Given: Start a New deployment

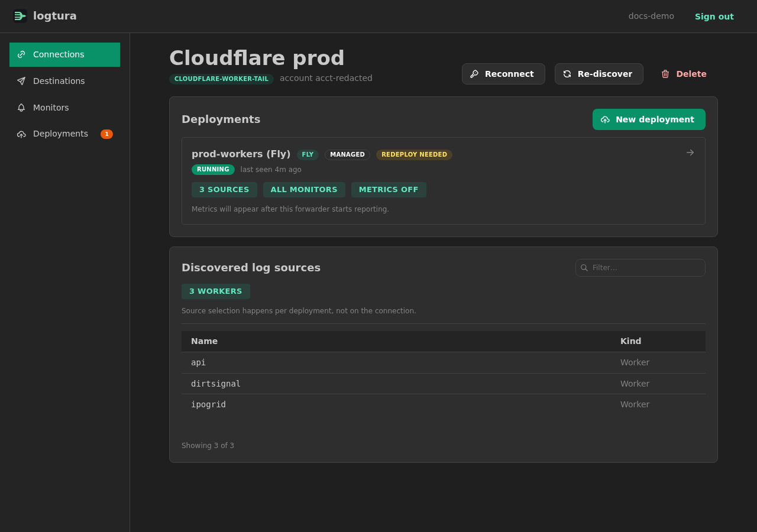Looking at the screenshot, I should click(x=649, y=119).
